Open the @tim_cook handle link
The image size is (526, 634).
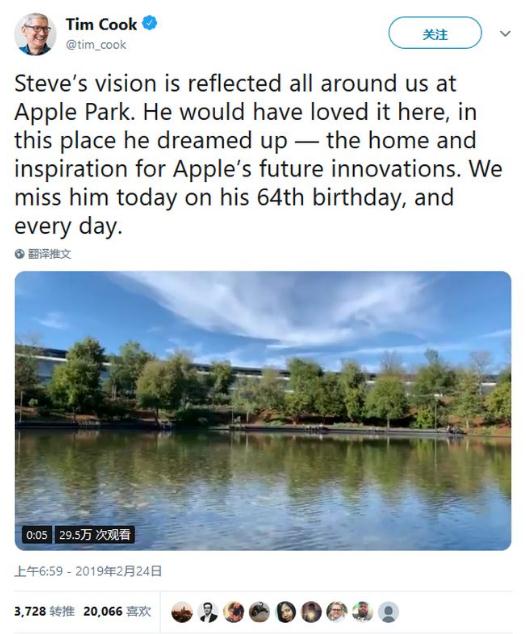(96, 44)
